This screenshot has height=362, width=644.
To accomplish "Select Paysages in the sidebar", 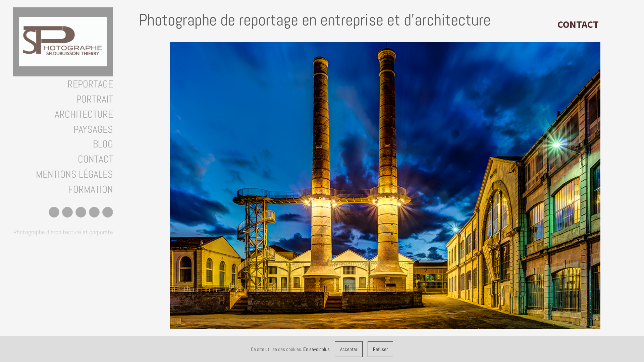I will coord(93,129).
